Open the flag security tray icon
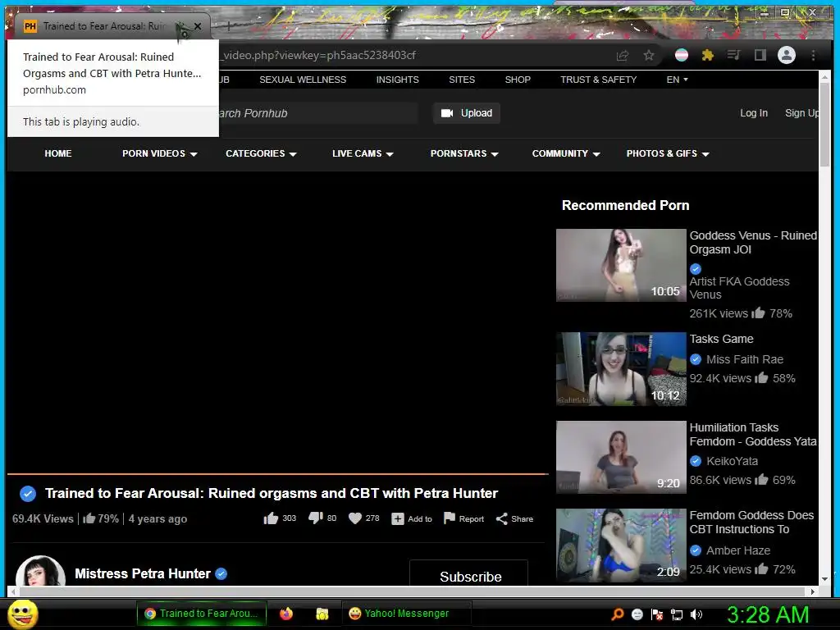 click(x=657, y=614)
